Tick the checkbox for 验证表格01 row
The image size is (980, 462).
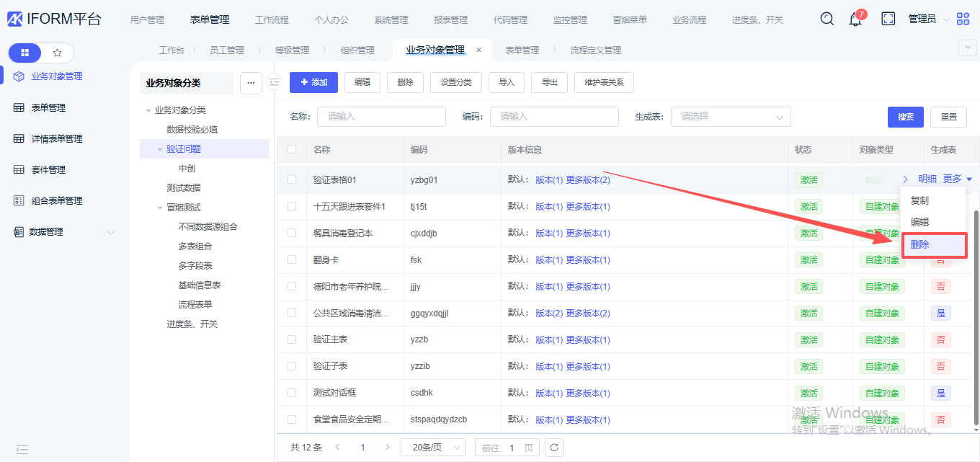click(x=292, y=179)
